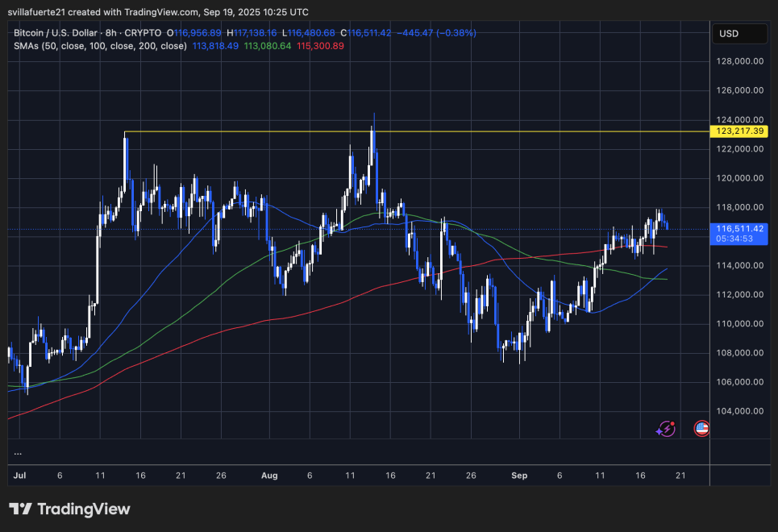Click the Sep label on date axis
This screenshot has width=778, height=532.
coord(519,476)
